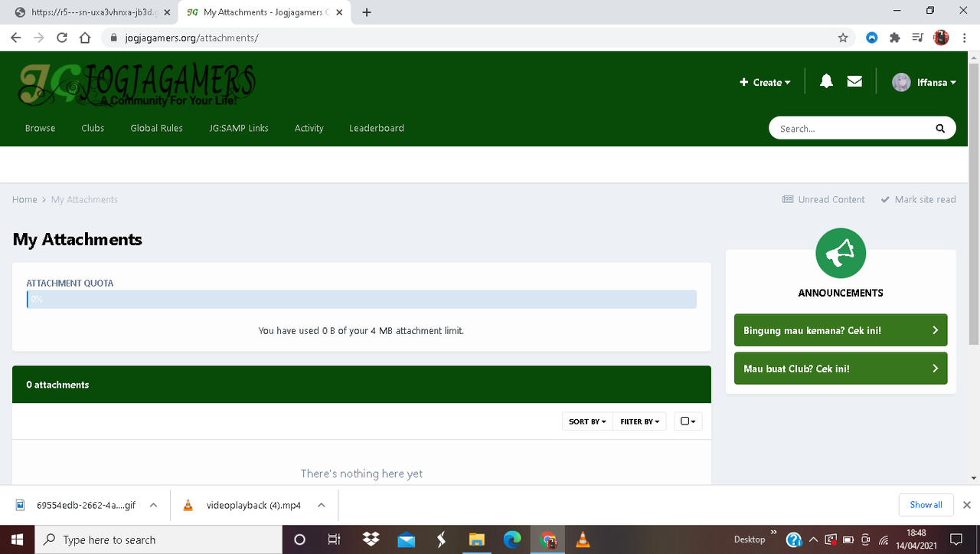
Task: Open Browse menu item
Action: pyautogui.click(x=40, y=128)
